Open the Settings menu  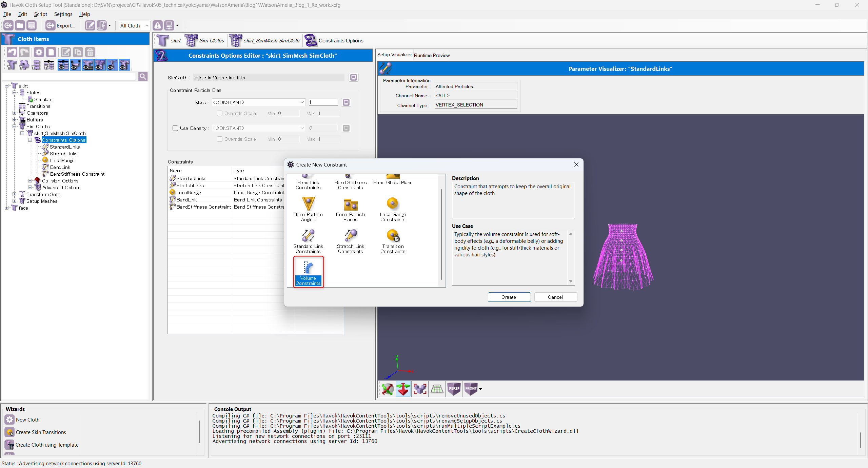(x=63, y=14)
